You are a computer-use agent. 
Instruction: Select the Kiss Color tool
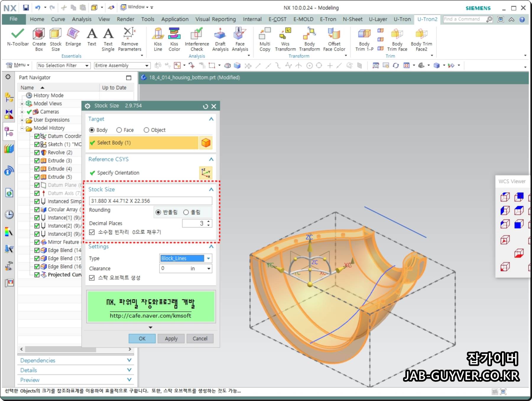pyautogui.click(x=174, y=40)
